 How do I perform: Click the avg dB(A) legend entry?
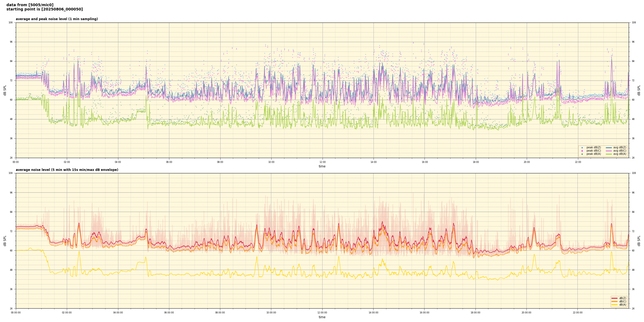coord(620,154)
